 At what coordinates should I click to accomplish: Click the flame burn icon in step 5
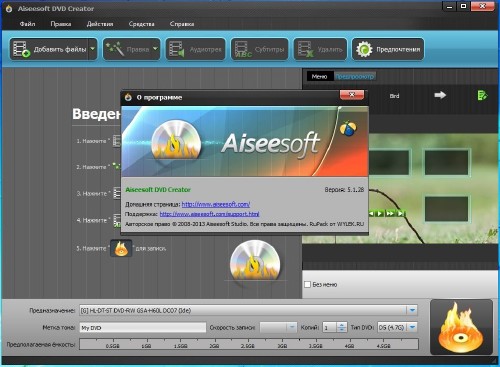[121, 248]
